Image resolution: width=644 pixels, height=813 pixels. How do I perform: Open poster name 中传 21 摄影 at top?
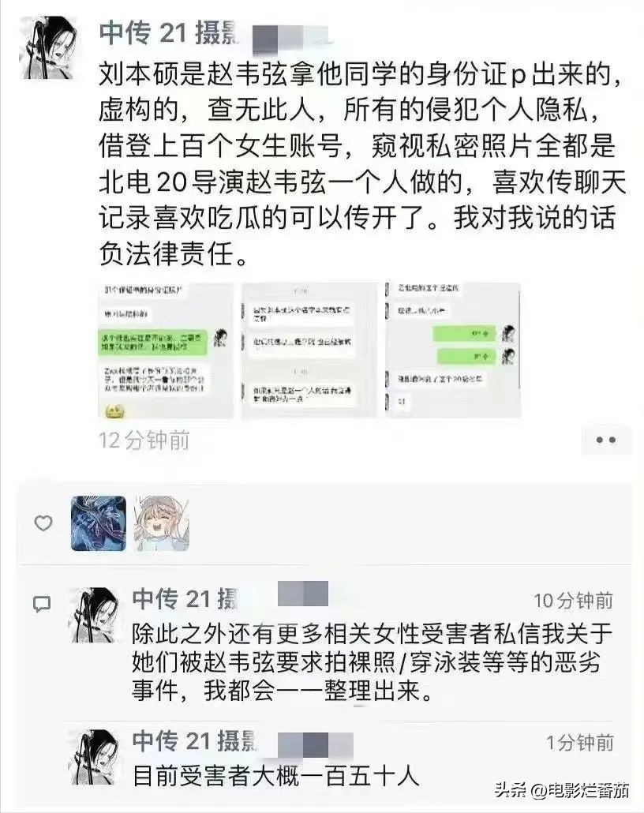pos(170,32)
